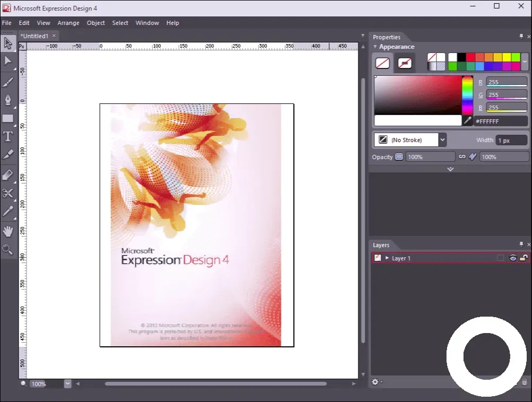The height and width of the screenshot is (402, 532).
Task: Select the Scissors tool
Action: pos(8,193)
